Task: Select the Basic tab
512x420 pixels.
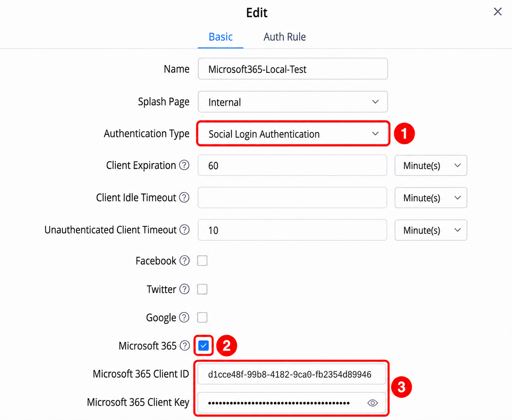Action: [x=221, y=37]
